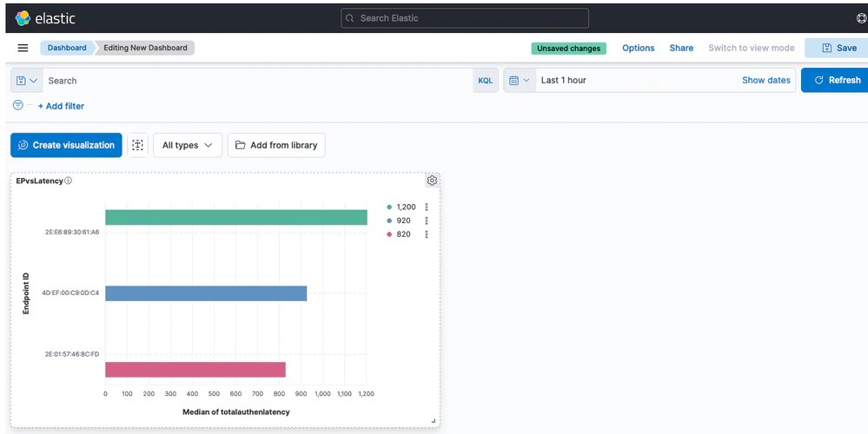Click the Unsaved changes badge
This screenshot has width=868, height=434.
pyautogui.click(x=569, y=48)
